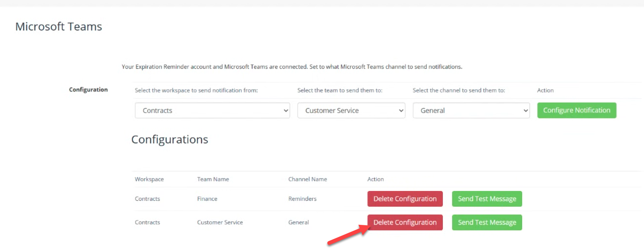644x252 pixels.
Task: Delete Configuration for the Customer Service row
Action: 405,223
